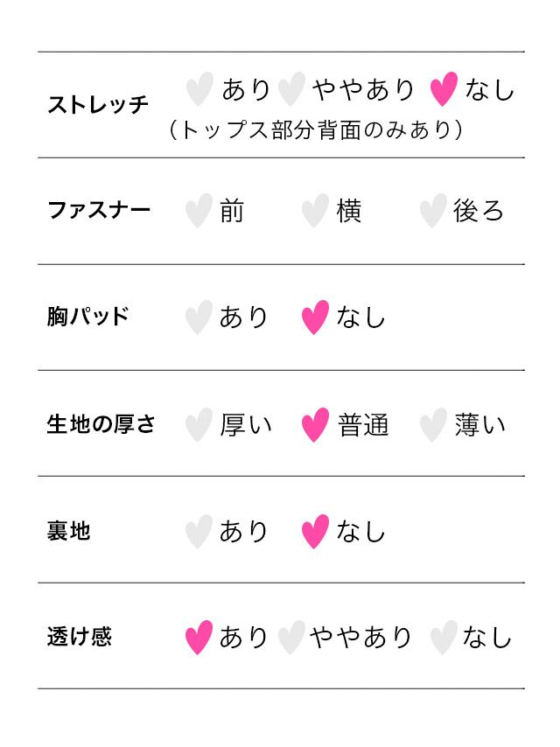This screenshot has width=560, height=747.
Task: Click the gray heart for 透け感 なし
Action: (444, 638)
